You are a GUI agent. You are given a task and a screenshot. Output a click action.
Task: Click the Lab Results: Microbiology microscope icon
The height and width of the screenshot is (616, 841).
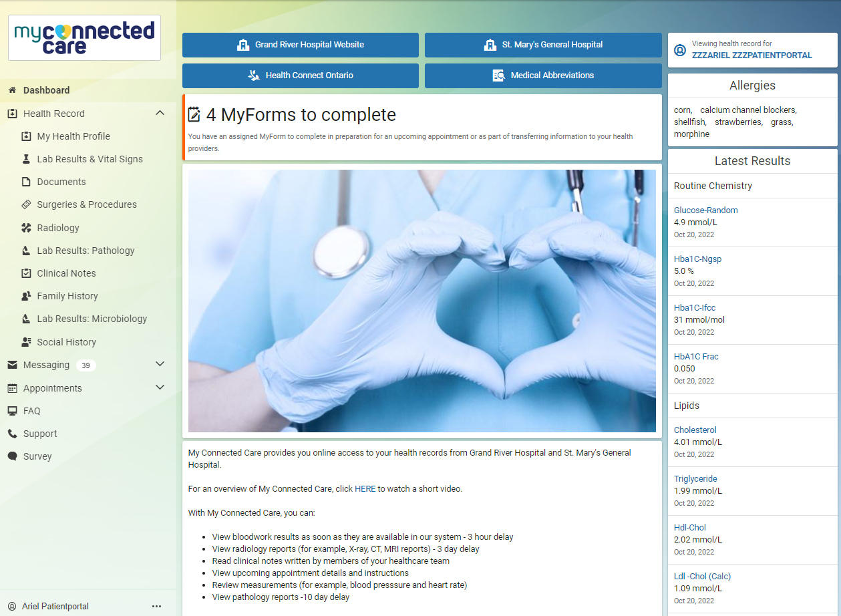click(x=26, y=319)
